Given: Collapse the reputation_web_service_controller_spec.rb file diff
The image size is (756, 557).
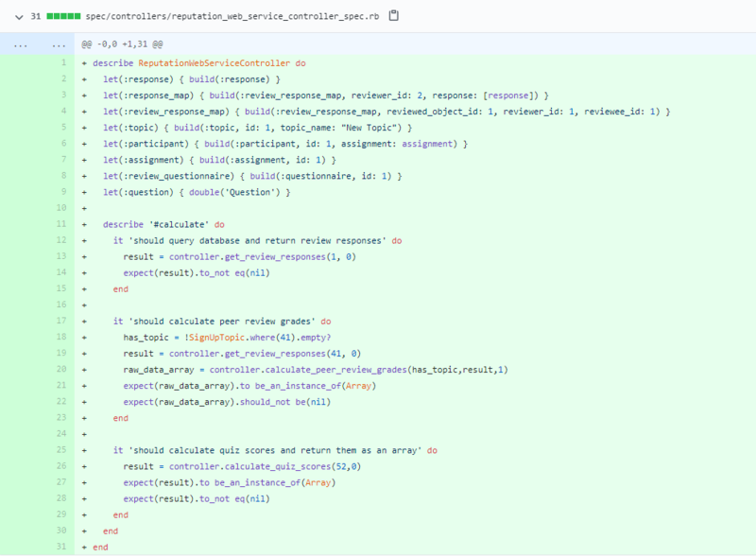Looking at the screenshot, I should coord(19,17).
